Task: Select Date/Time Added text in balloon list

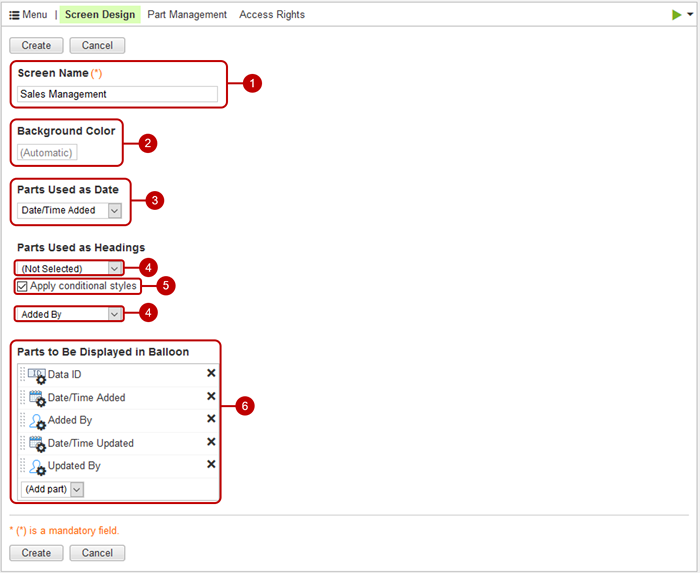Action: [87, 398]
